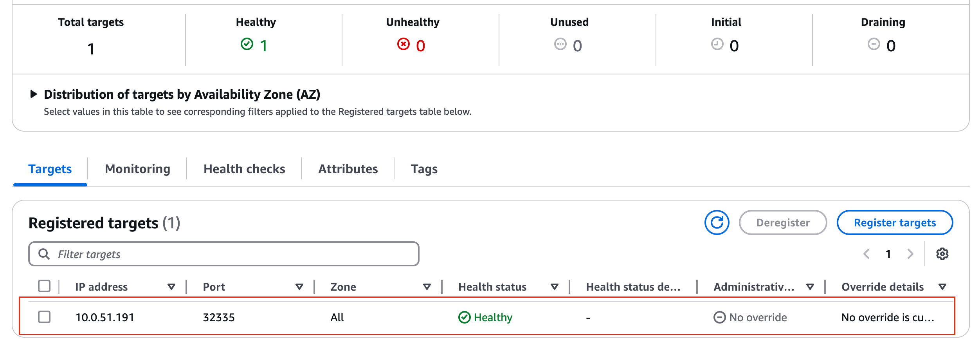Click the refresh targets icon button
Screen dimensions: 980x358
coord(717,222)
